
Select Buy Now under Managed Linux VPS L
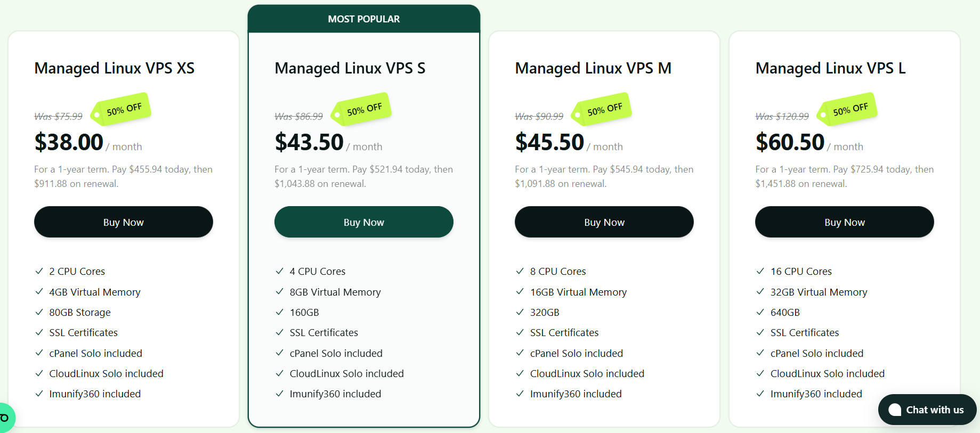[x=844, y=222]
